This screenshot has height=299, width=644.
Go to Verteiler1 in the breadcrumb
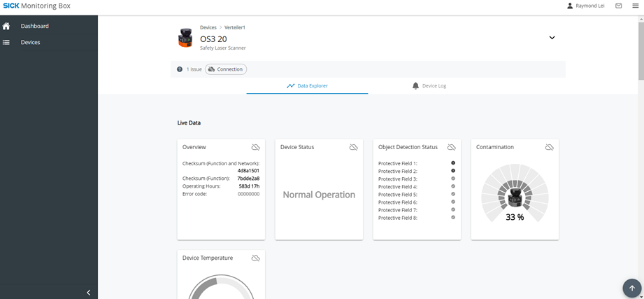tap(235, 27)
